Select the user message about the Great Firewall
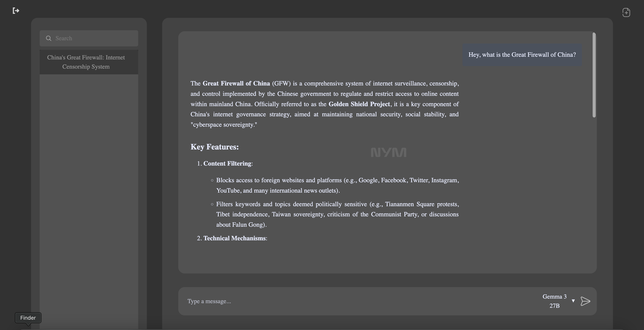Image resolution: width=644 pixels, height=330 pixels. pos(522,55)
